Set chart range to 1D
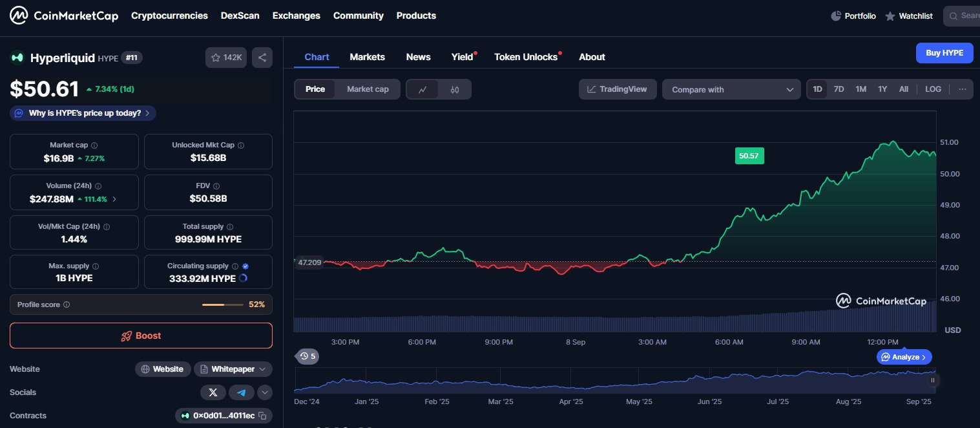980x428 pixels. pyautogui.click(x=817, y=89)
